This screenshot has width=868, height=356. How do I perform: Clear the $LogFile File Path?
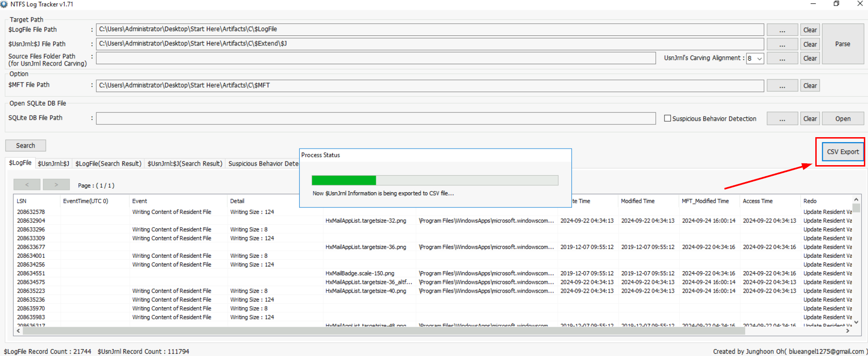tap(810, 30)
